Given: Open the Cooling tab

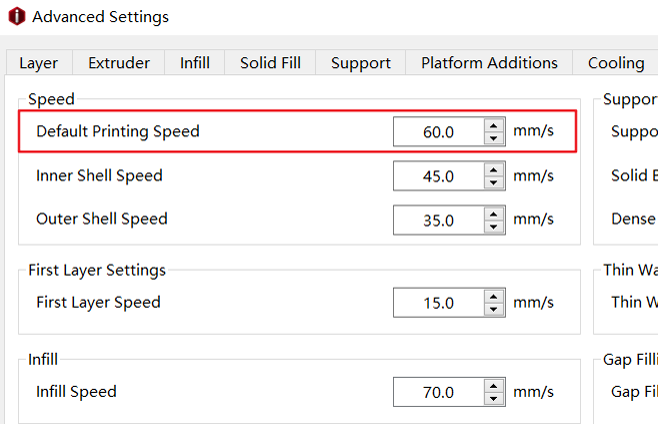Looking at the screenshot, I should (x=616, y=63).
